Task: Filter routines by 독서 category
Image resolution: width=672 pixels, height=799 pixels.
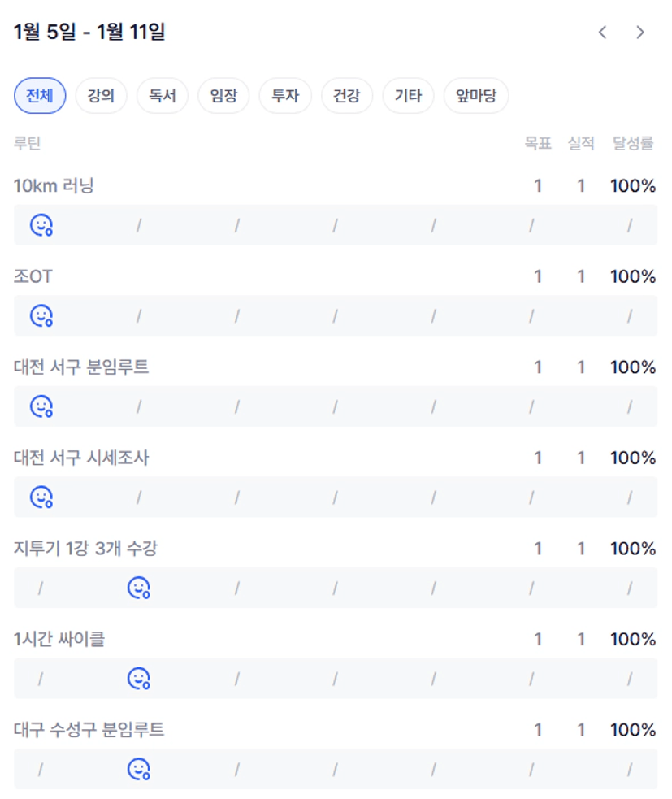Action: click(163, 96)
